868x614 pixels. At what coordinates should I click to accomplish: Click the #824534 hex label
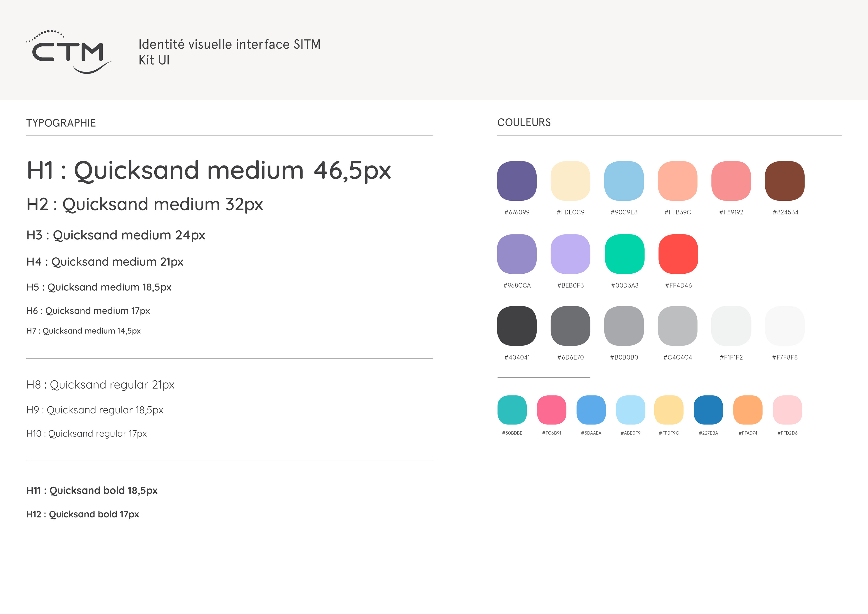(785, 212)
